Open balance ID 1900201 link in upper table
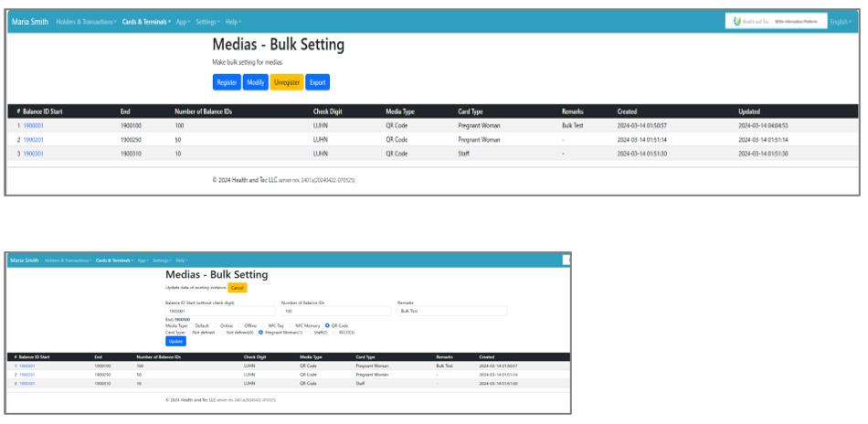 [33, 140]
